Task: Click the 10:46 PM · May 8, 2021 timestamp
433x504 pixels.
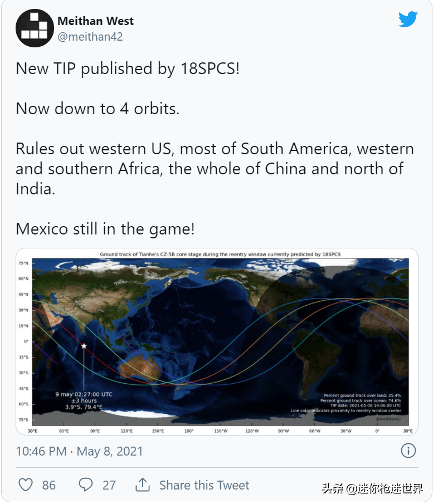Action: tap(79, 451)
